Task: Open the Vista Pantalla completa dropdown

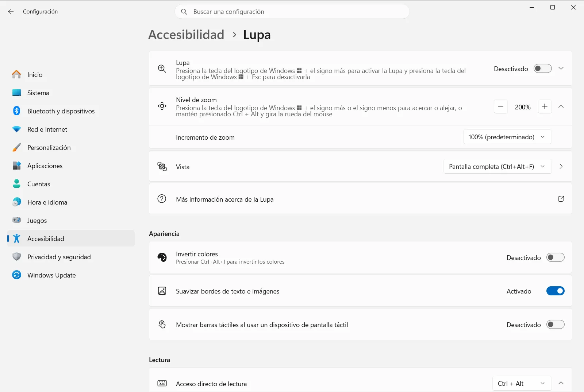Action: click(x=497, y=167)
